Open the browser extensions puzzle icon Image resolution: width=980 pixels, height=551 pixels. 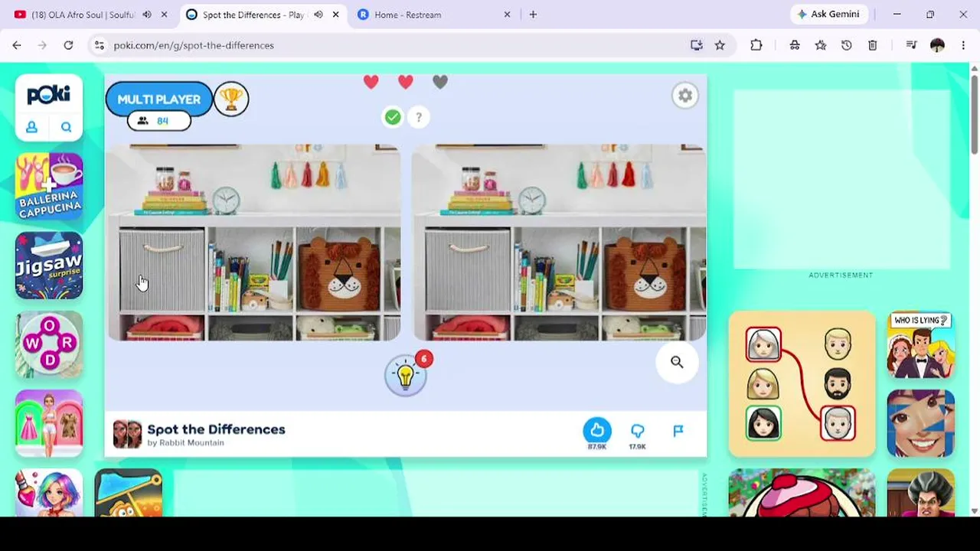[x=756, y=45]
